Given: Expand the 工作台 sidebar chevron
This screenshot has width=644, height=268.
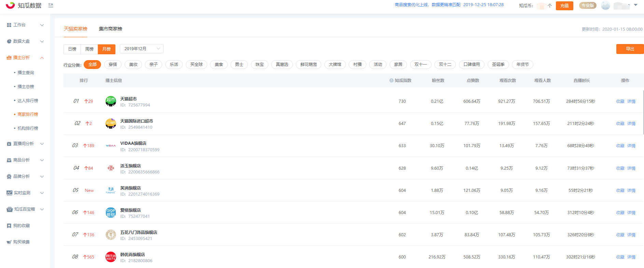Looking at the screenshot, I should 42,25.
